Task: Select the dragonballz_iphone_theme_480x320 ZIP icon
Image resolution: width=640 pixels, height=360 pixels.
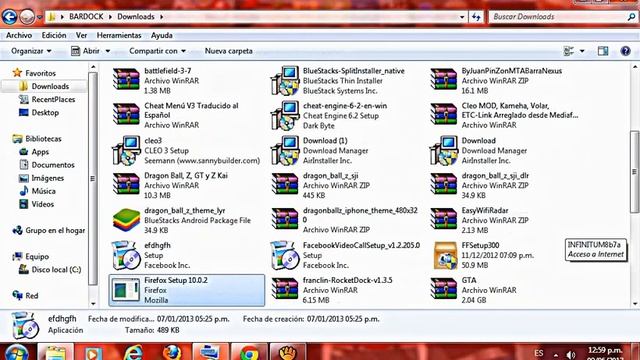Action: coord(285,219)
